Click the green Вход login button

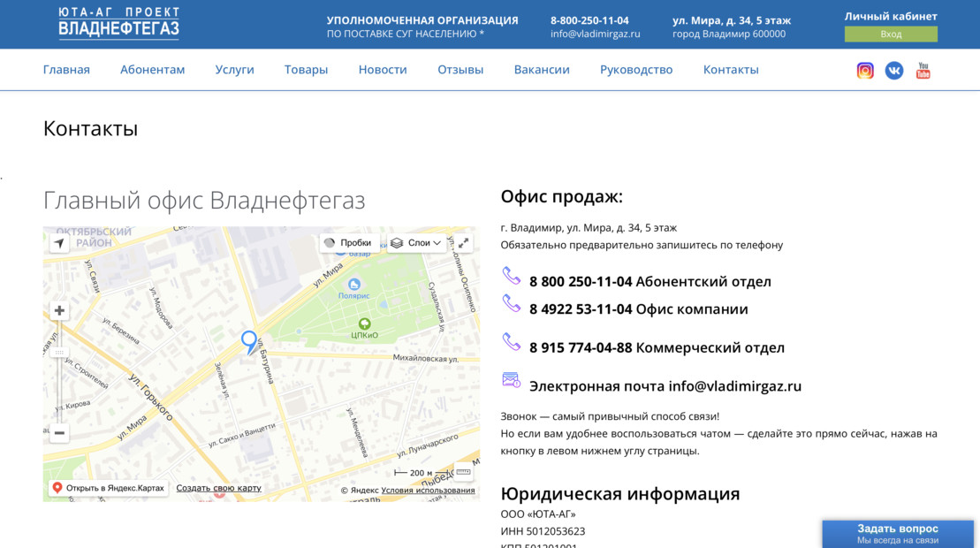point(891,34)
